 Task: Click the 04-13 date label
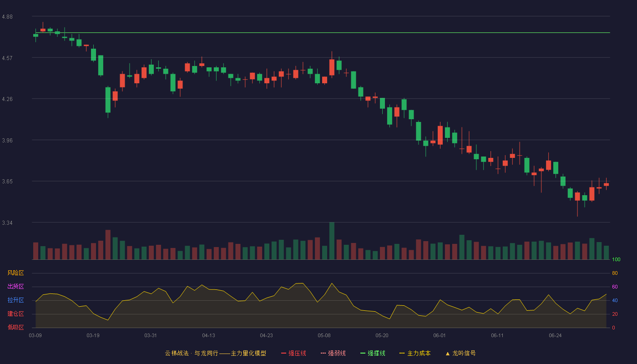point(208,335)
